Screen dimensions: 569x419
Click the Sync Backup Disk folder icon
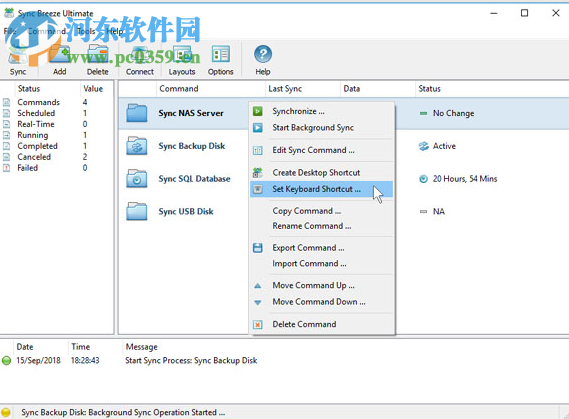coord(136,146)
